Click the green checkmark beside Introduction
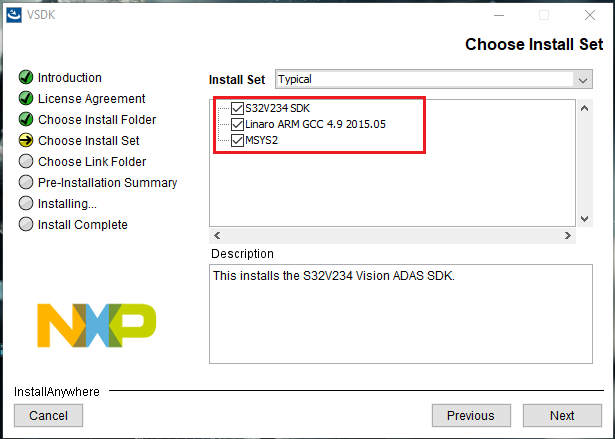 [x=26, y=77]
